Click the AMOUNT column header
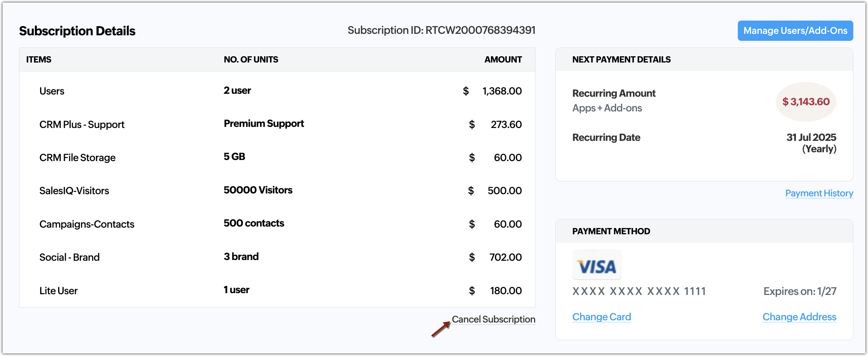Screen dimensions: 868x356 pos(503,59)
